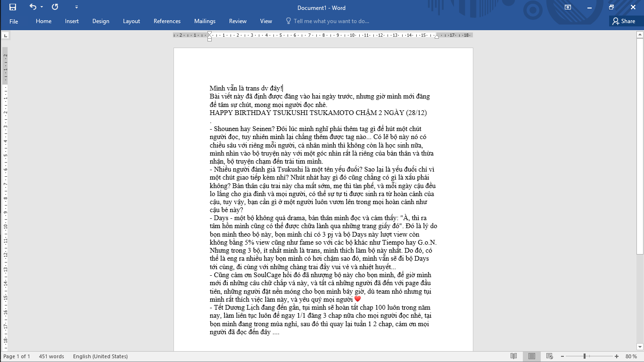This screenshot has width=644, height=362.
Task: Switch to Read Mode view
Action: pyautogui.click(x=514, y=356)
